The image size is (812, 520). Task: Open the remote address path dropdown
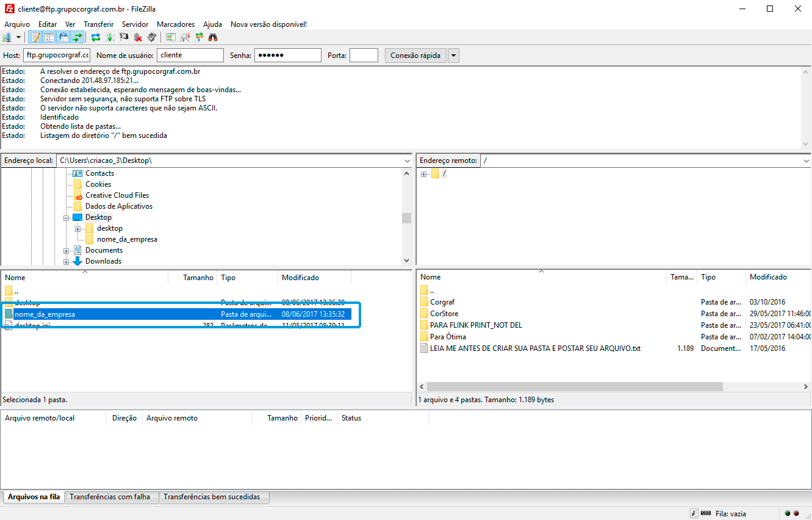click(x=806, y=161)
